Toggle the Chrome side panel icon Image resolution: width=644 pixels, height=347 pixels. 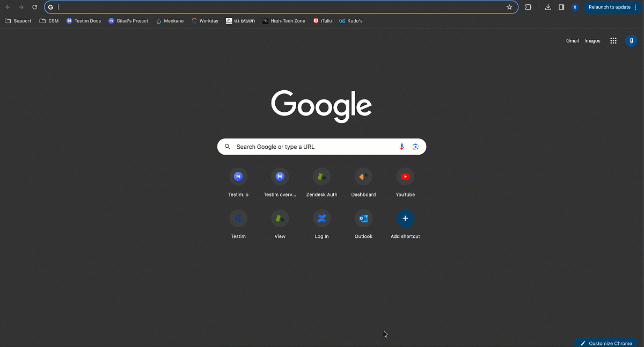coord(561,7)
